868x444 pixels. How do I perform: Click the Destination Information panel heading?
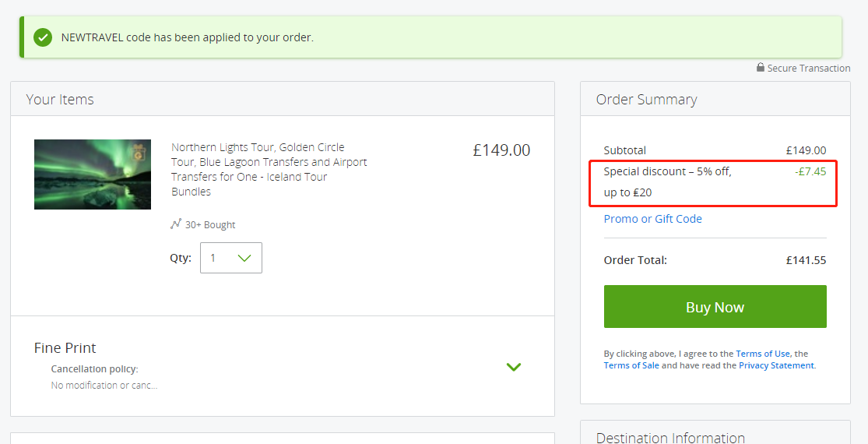pyautogui.click(x=669, y=437)
